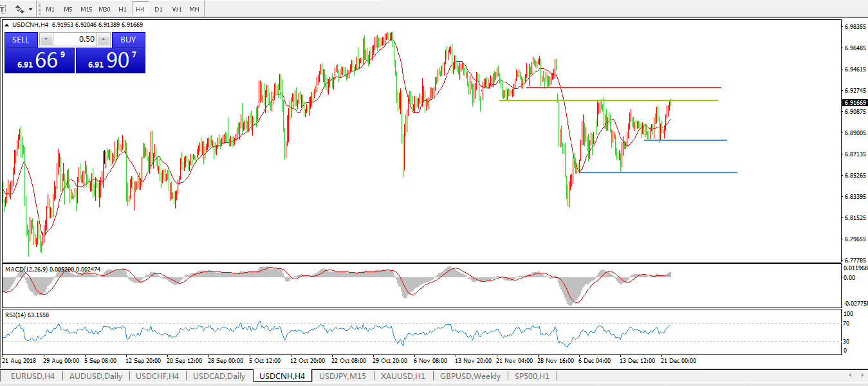868x386 pixels.
Task: Open the SP500,H1 chart tab
Action: coord(531,376)
